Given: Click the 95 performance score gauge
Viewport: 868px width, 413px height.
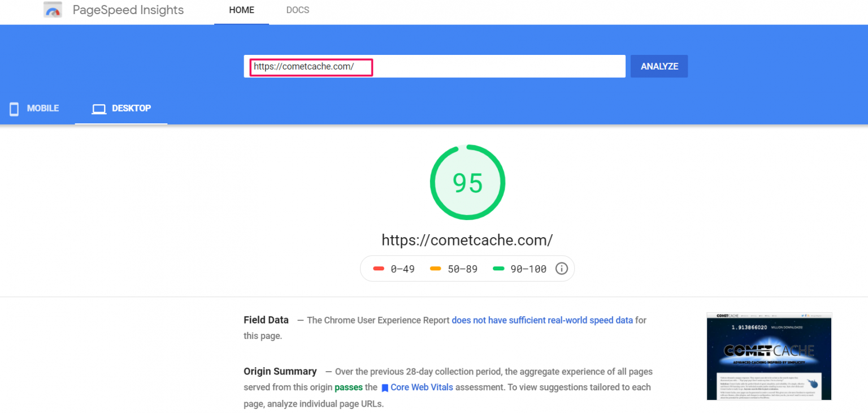Looking at the screenshot, I should (467, 182).
